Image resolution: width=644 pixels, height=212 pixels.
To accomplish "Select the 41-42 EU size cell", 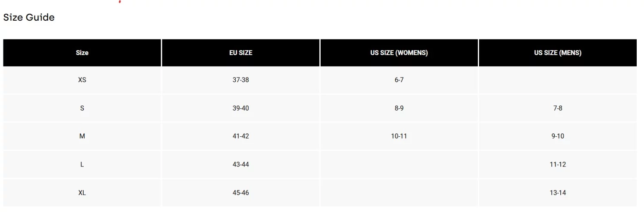I will pos(241,136).
